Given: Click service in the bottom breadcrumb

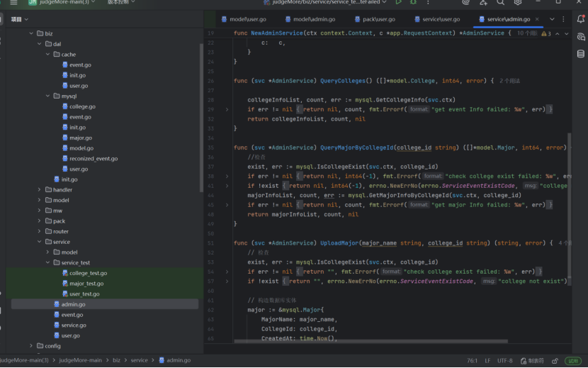Looking at the screenshot, I should click(139, 360).
